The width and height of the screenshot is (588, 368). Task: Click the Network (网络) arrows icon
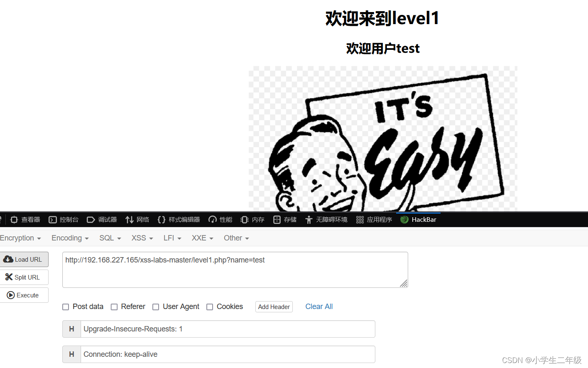click(130, 220)
